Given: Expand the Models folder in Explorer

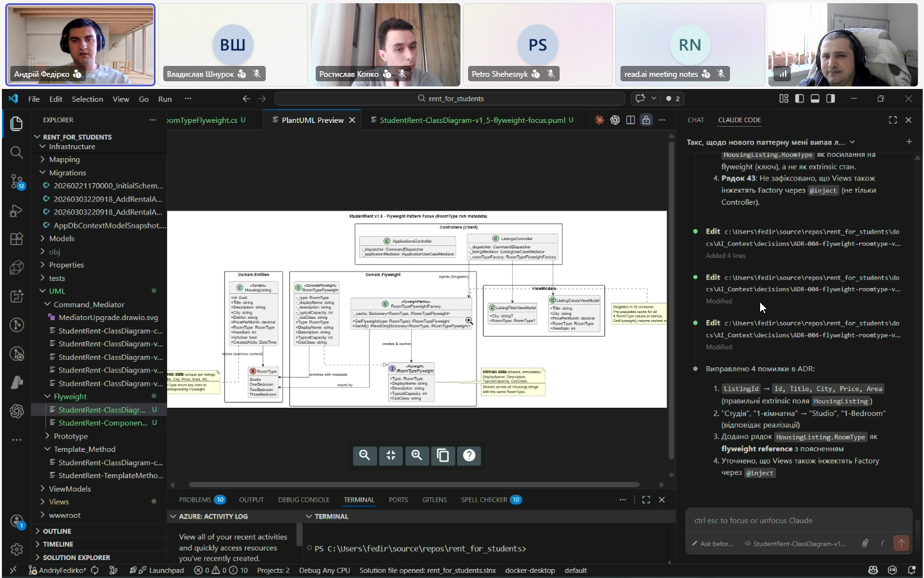Looking at the screenshot, I should (61, 239).
